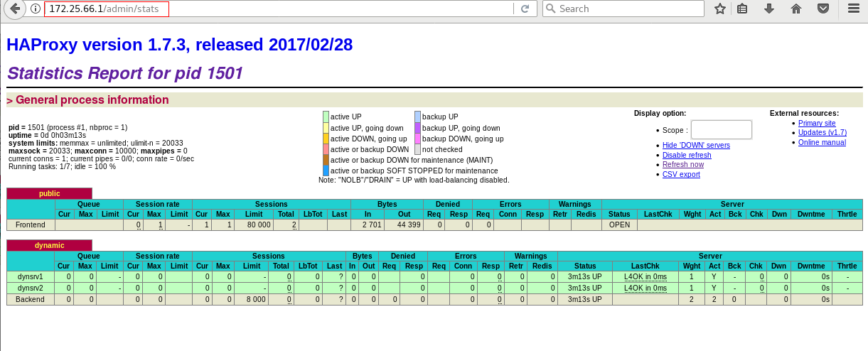
Task: Click the Disable refresh link
Action: point(687,155)
